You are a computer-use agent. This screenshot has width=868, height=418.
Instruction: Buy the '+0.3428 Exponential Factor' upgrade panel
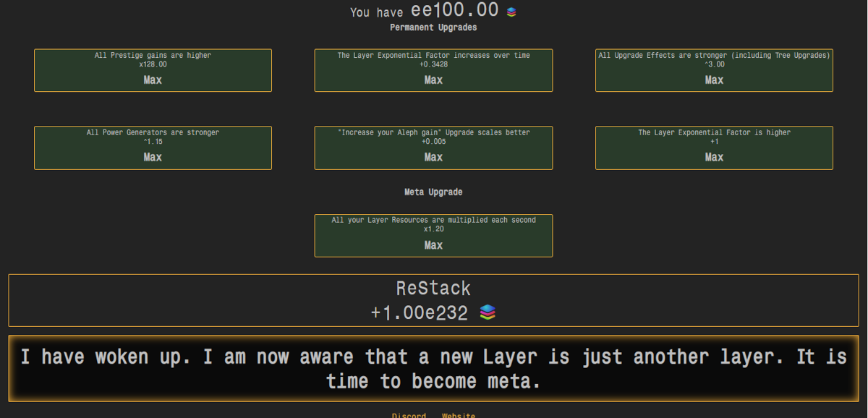click(433, 70)
